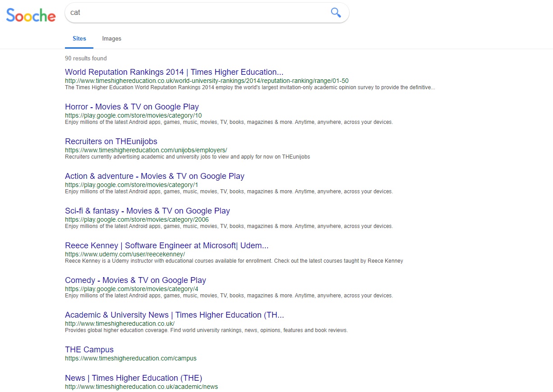
Task: Click the magnifying glass search icon
Action: pos(336,13)
